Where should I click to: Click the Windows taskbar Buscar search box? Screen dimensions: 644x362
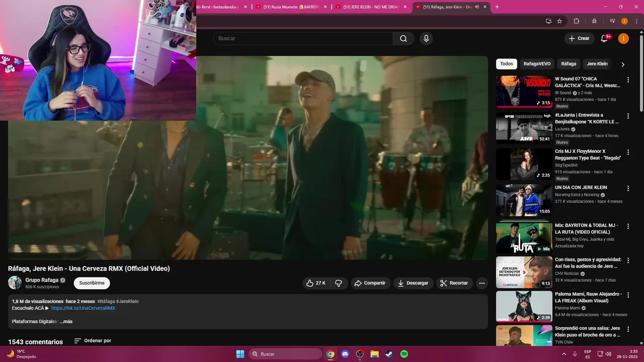coord(286,354)
